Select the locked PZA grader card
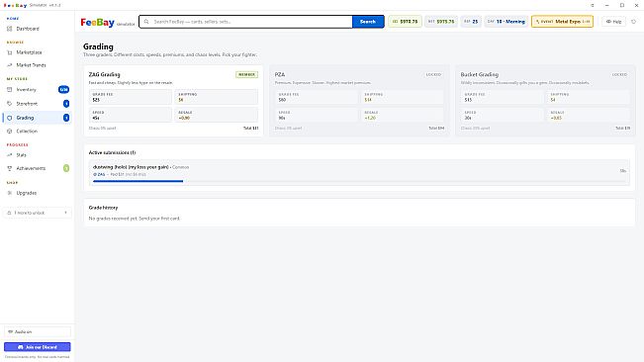The height and width of the screenshot is (362, 644). click(x=359, y=101)
